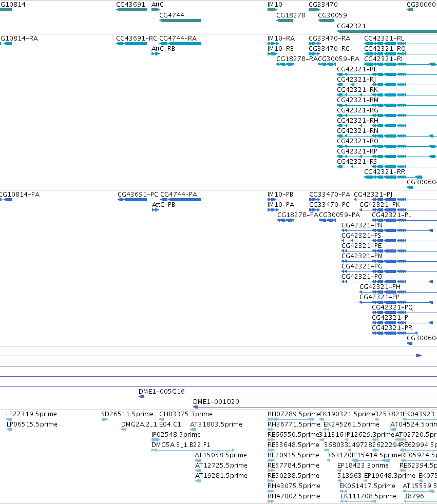Select transcript IM10-RB
This screenshot has width=437, height=504.
pos(280,49)
